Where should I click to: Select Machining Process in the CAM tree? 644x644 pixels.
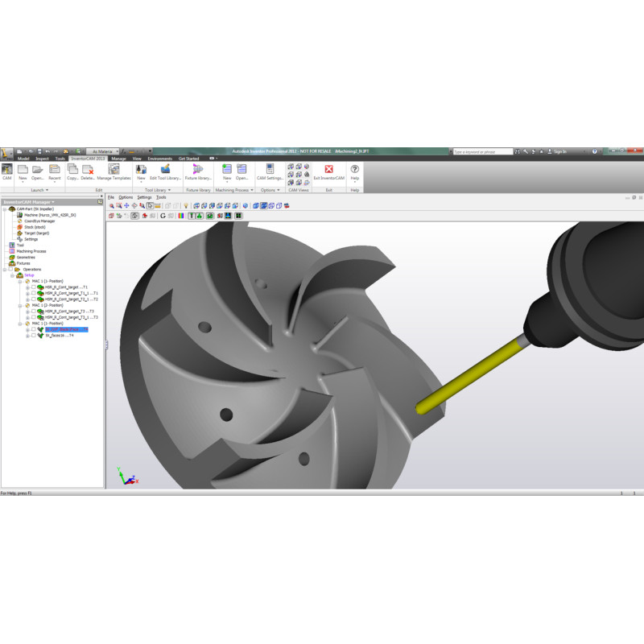coord(32,251)
